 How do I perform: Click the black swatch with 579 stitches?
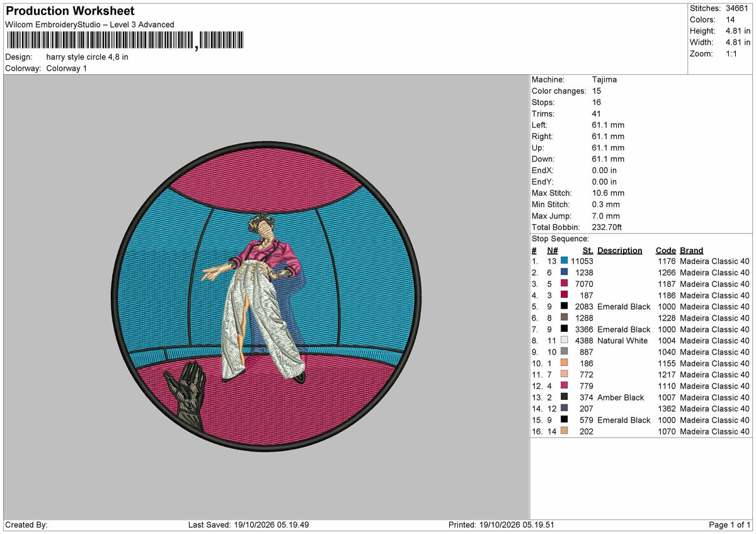tap(564, 420)
